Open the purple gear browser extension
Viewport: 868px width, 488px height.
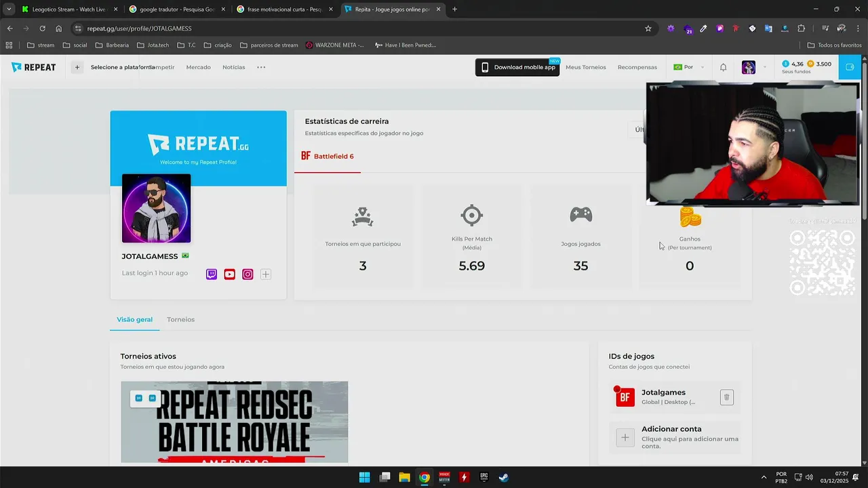(x=671, y=28)
